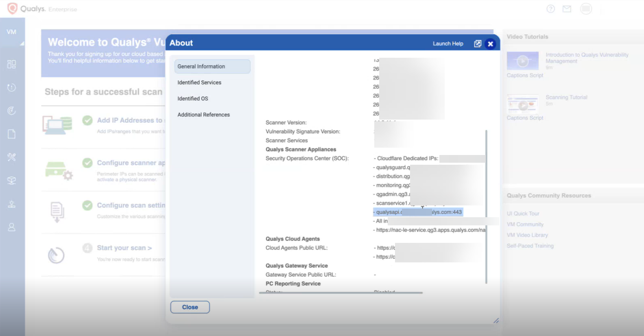Viewport: 644px width, 336px height.
Task: Open Start your scan step link
Action: pyautogui.click(x=124, y=248)
